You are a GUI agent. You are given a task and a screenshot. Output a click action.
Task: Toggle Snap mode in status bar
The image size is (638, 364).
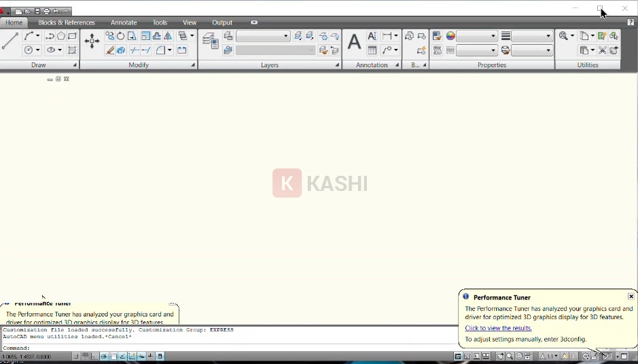pyautogui.click(x=75, y=357)
